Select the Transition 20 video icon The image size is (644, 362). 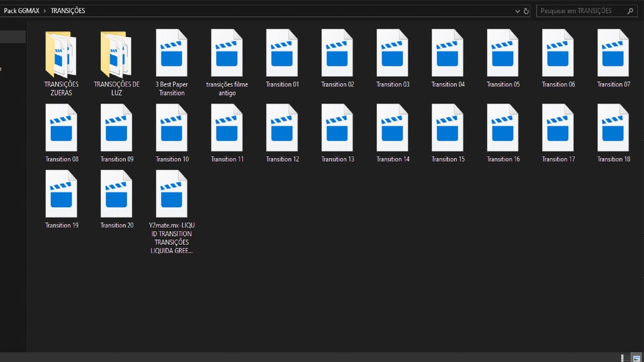click(116, 194)
